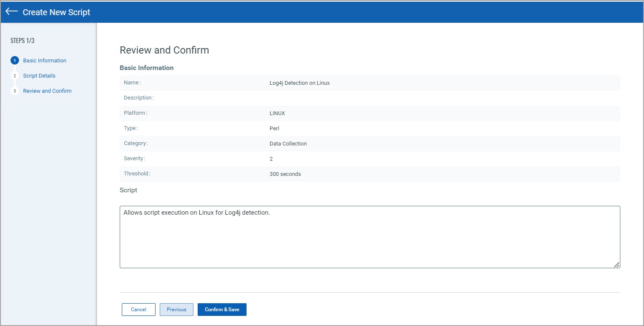Go to Basic Information step
This screenshot has height=326, width=644.
pyautogui.click(x=45, y=61)
